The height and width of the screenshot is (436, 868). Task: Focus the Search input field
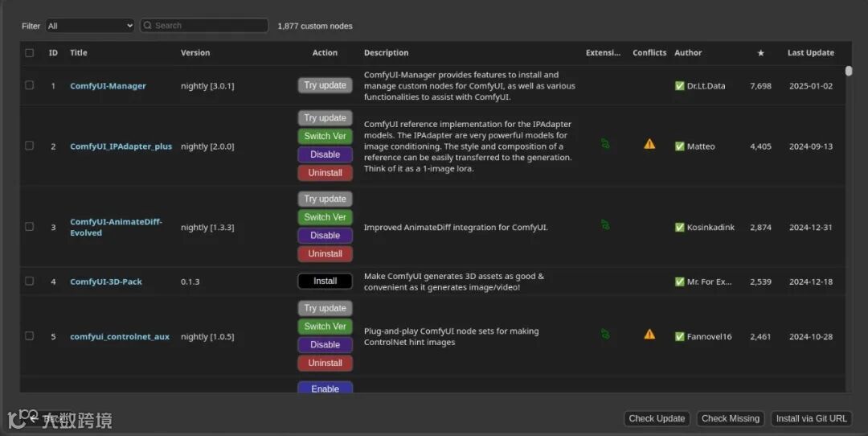tap(204, 26)
